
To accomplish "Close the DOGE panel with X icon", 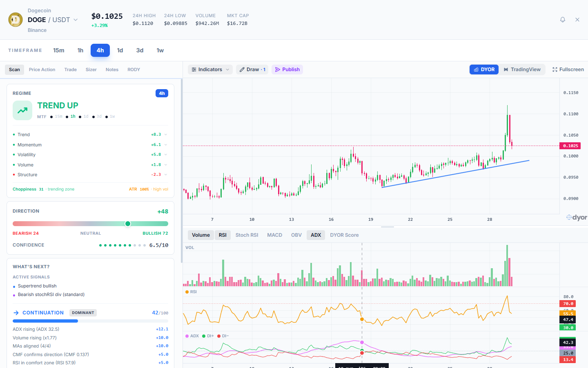I will point(577,20).
